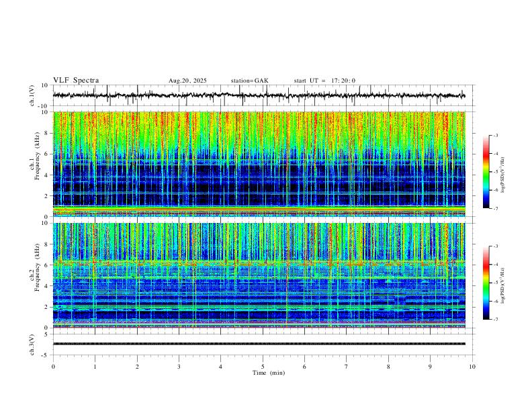
Task: Click the 4 kHz tick on ch.2 frequency axis
Action: tap(46, 286)
